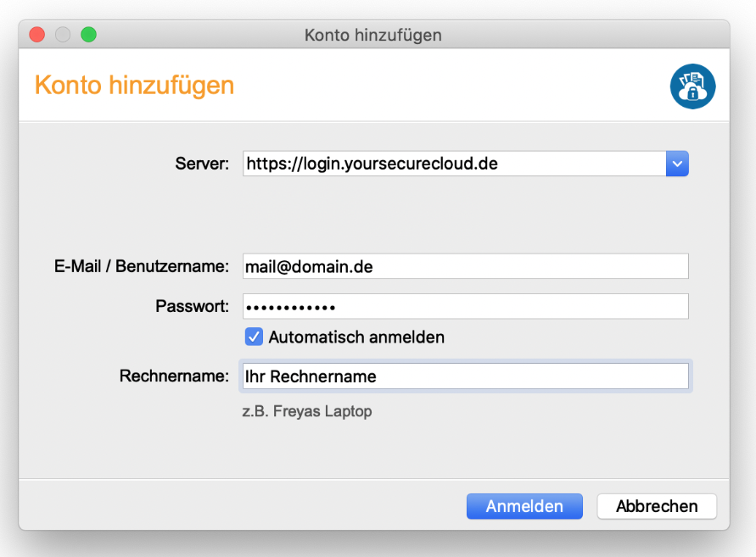Expand the Server dropdown arrow
This screenshot has height=557, width=756.
tap(677, 164)
